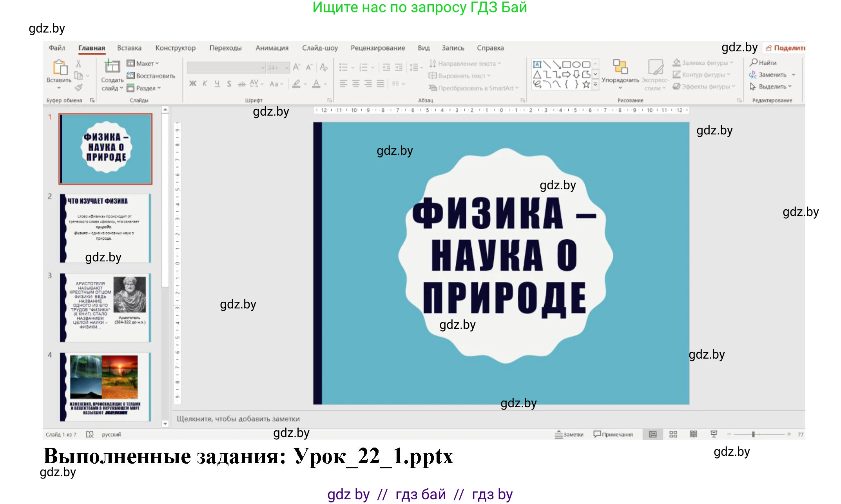Apply strikethrough text formatting
Viewport: 841px width, 504px height.
click(x=241, y=83)
